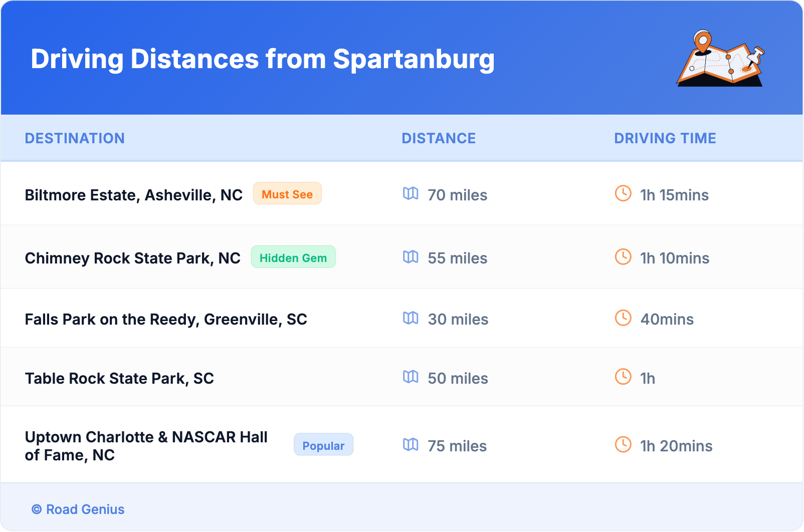This screenshot has width=804, height=532.
Task: Select the Distance column header
Action: [x=439, y=138]
